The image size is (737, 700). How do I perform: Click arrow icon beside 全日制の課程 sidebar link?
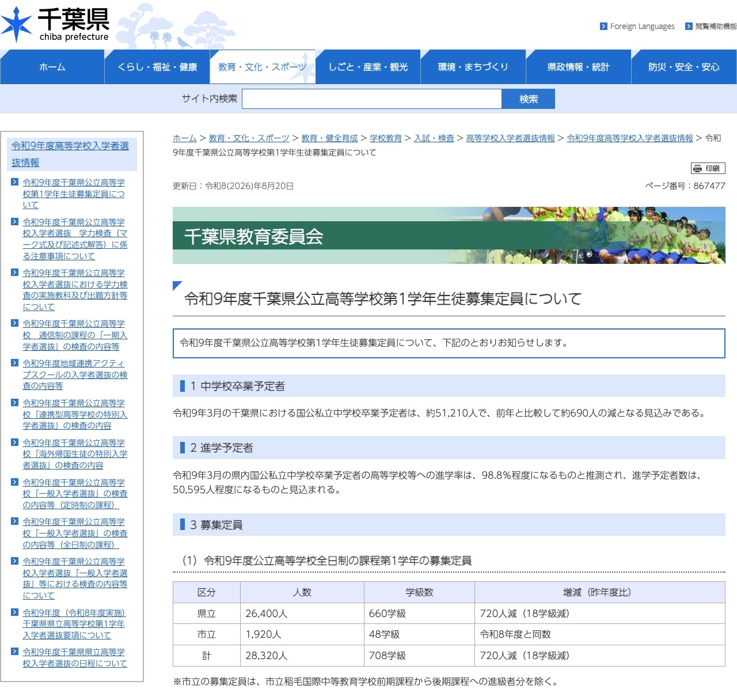click(15, 521)
